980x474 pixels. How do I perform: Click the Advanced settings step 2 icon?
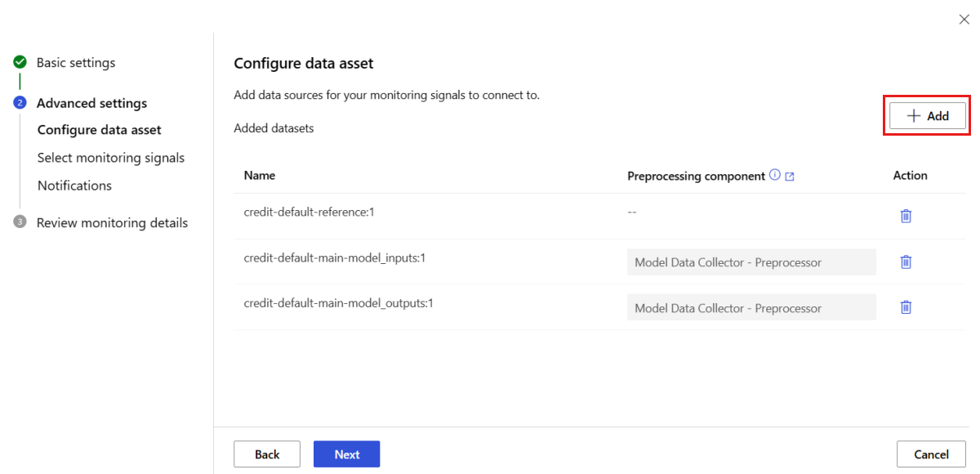click(20, 103)
